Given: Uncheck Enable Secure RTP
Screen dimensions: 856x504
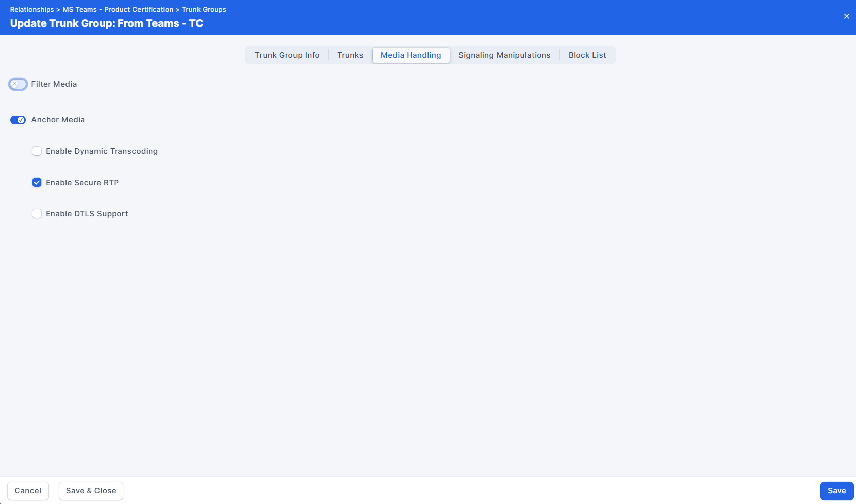Looking at the screenshot, I should pos(37,183).
